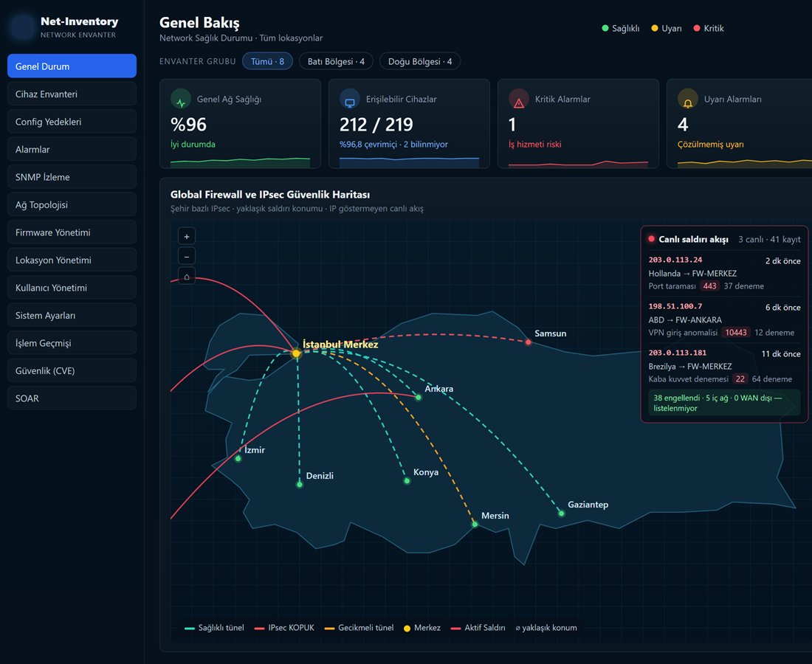Select the Samsun node on map
This screenshot has height=664, width=812.
(529, 342)
